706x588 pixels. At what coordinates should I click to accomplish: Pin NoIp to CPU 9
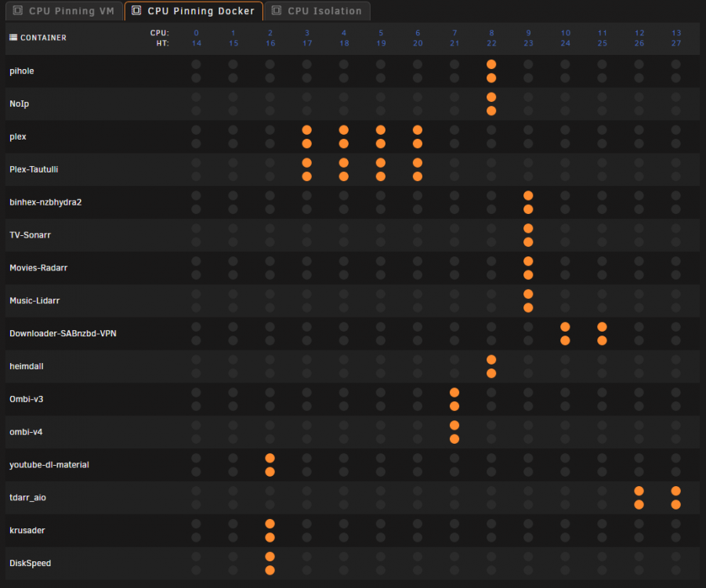pos(528,97)
